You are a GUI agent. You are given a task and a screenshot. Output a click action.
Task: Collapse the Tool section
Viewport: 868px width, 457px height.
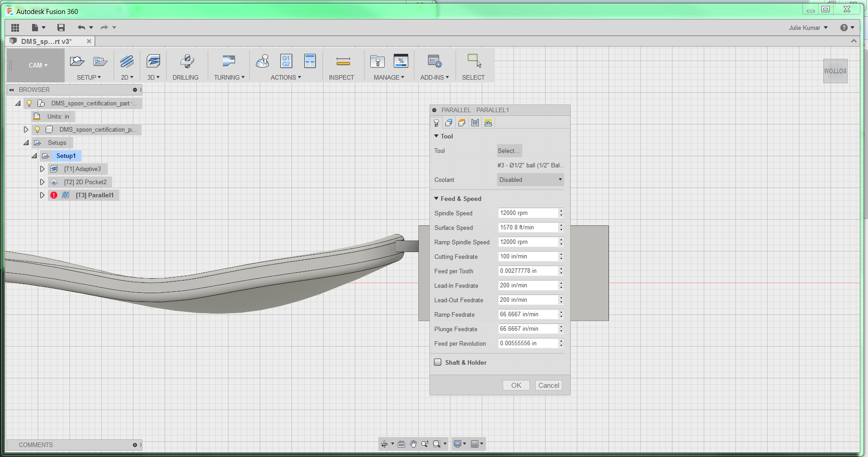(436, 136)
